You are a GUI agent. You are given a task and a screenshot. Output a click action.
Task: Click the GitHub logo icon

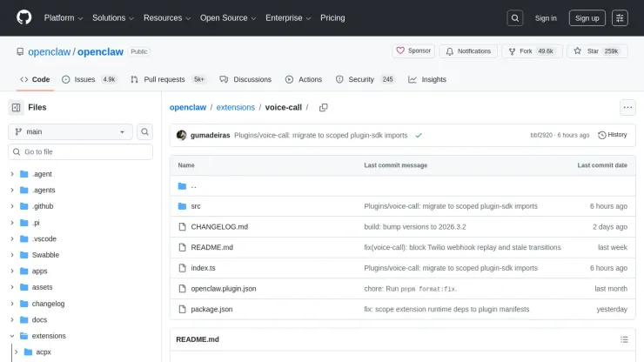tap(23, 17)
